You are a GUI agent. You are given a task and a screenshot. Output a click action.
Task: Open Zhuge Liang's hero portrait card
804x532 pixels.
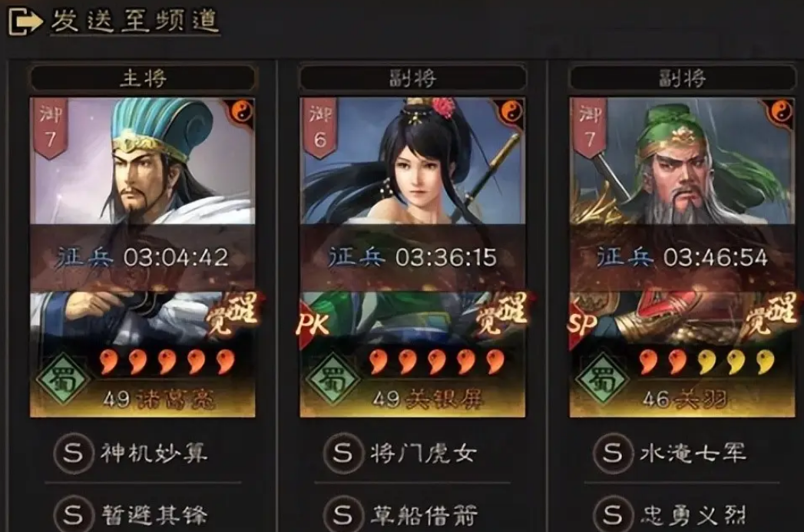(x=143, y=257)
